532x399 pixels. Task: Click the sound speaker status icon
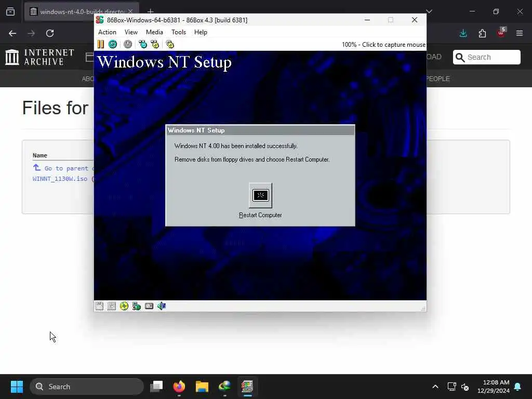162,306
